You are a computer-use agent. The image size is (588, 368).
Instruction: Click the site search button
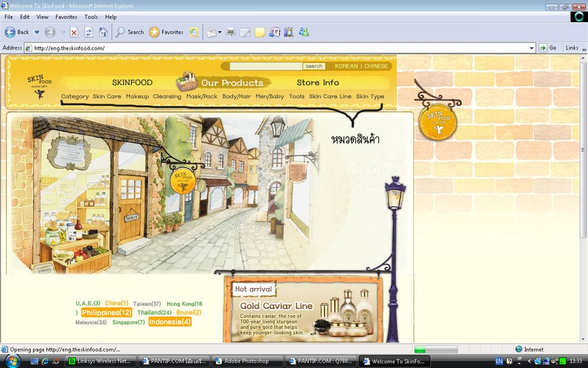coord(314,66)
